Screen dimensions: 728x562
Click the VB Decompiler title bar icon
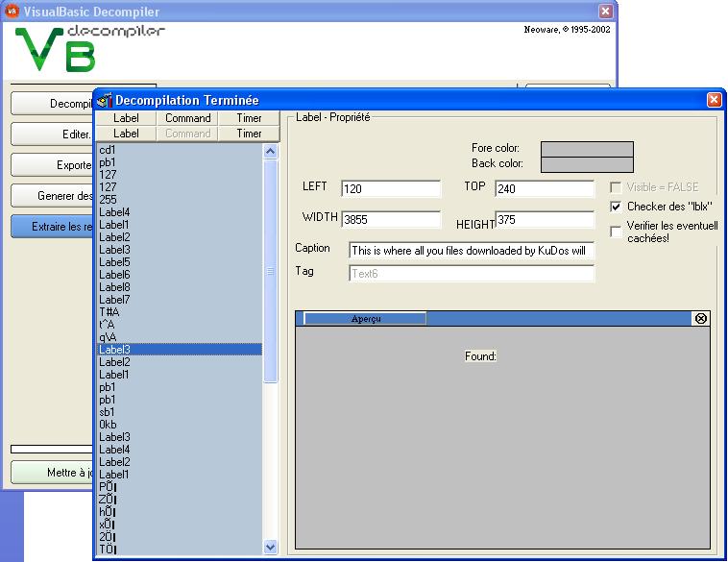12,12
